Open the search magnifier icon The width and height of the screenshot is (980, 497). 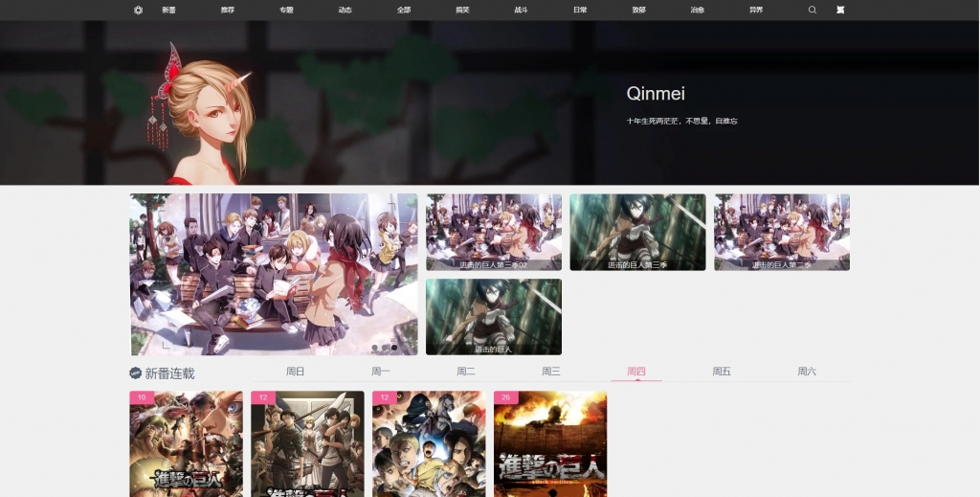tap(813, 10)
